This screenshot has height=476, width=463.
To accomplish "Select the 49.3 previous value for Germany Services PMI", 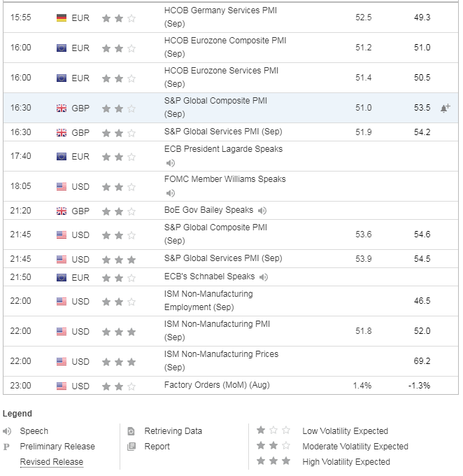I will pyautogui.click(x=422, y=17).
